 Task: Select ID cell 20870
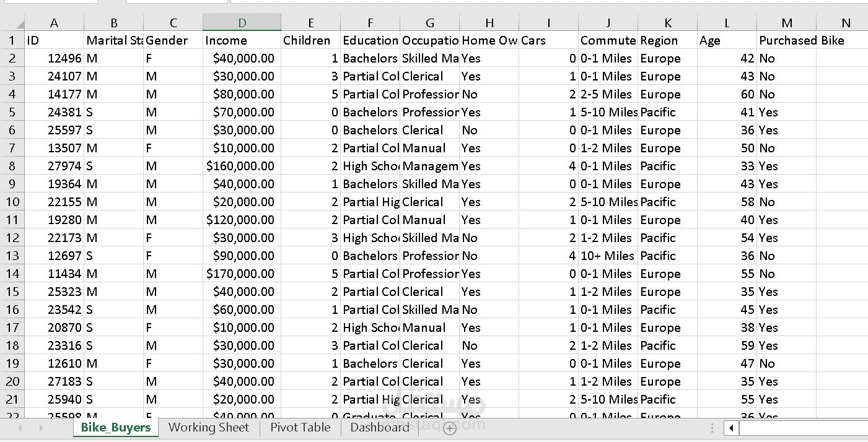click(x=55, y=327)
